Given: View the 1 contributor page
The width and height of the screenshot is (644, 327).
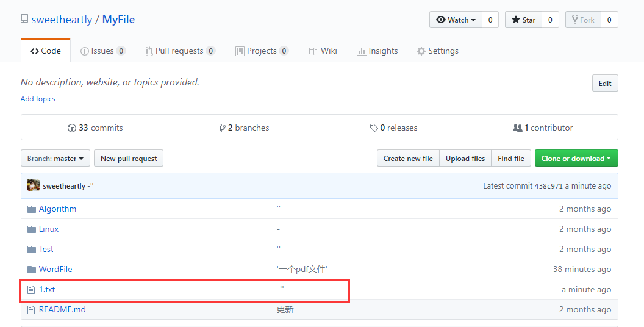Looking at the screenshot, I should (543, 128).
